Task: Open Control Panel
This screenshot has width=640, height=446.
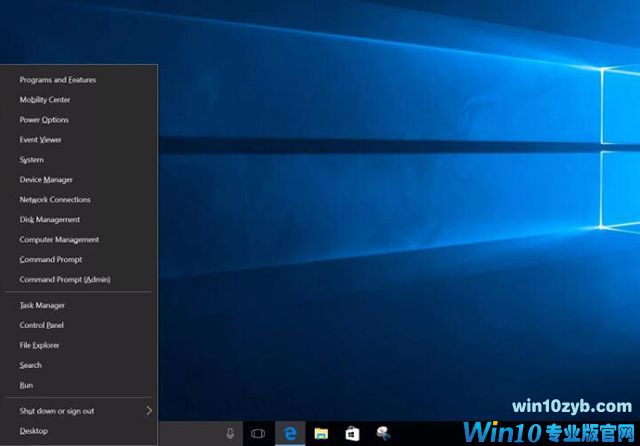Action: 42,326
